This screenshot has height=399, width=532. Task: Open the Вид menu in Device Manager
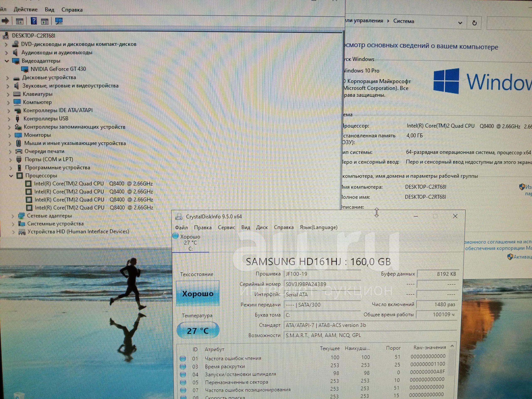49,10
